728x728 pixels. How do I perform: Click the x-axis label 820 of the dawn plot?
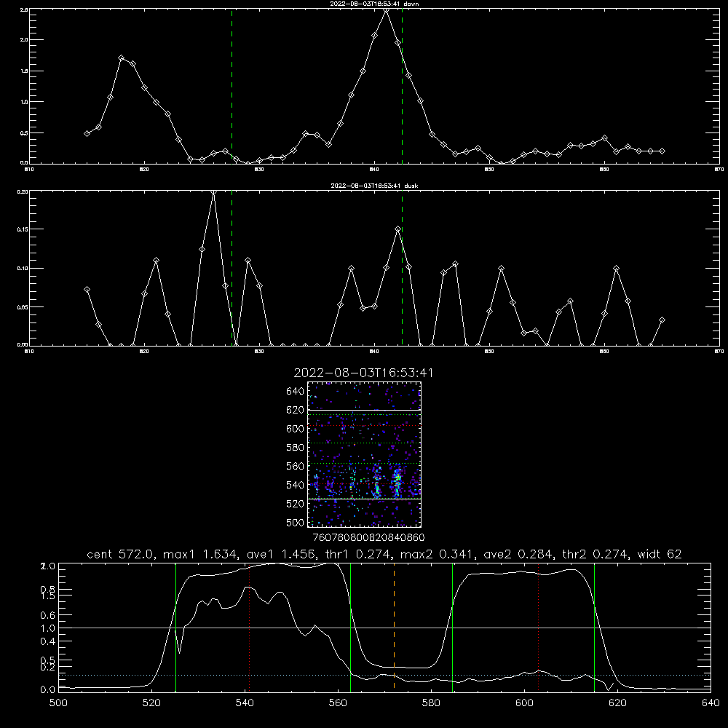click(144, 170)
